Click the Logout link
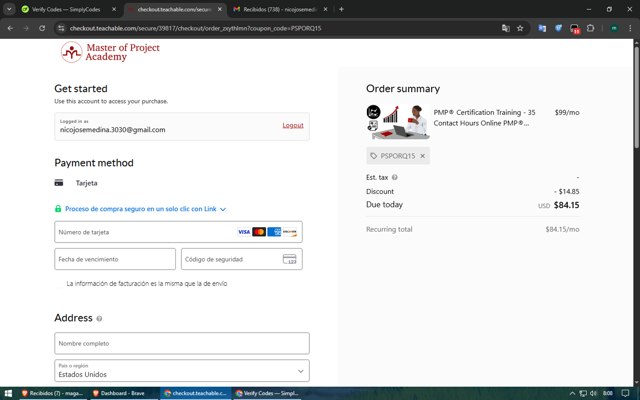 click(x=293, y=125)
